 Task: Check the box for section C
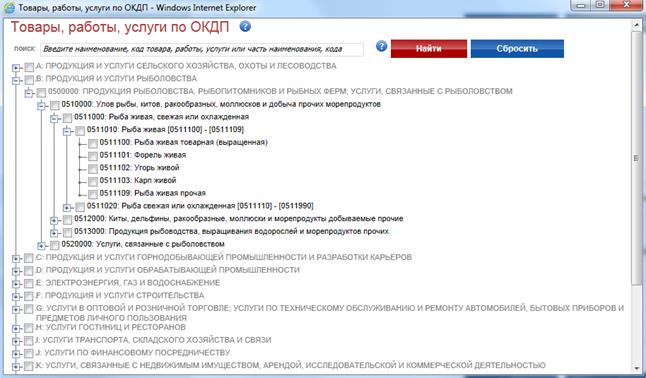28,258
